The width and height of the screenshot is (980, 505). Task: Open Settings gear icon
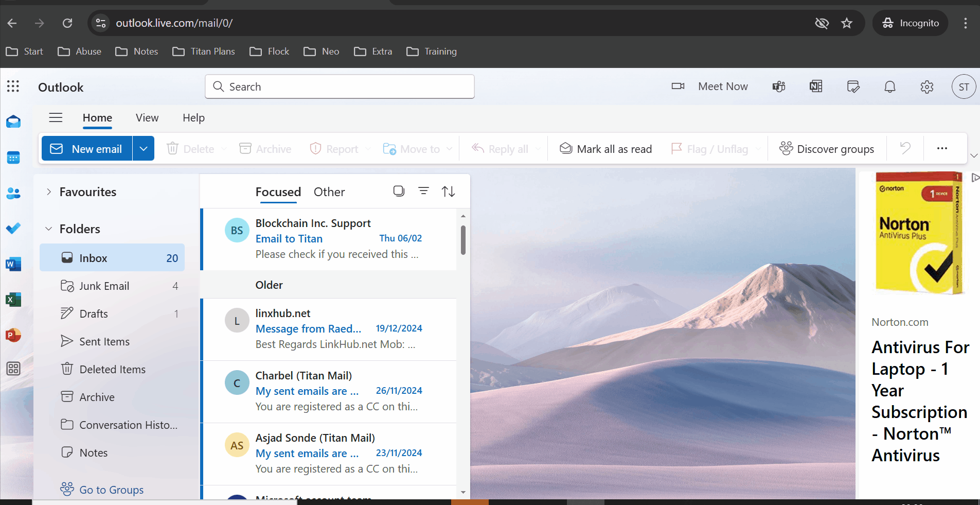coord(927,86)
